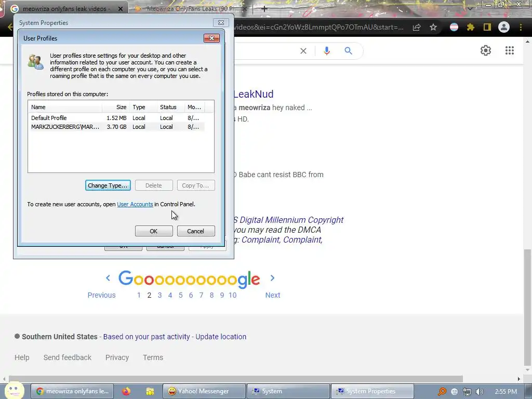The width and height of the screenshot is (532, 399).
Task: Open Google apps grid icon
Action: coord(509,50)
